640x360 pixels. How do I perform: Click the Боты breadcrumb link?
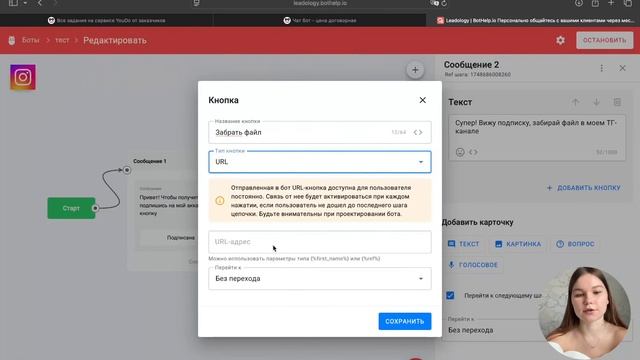pyautogui.click(x=31, y=40)
